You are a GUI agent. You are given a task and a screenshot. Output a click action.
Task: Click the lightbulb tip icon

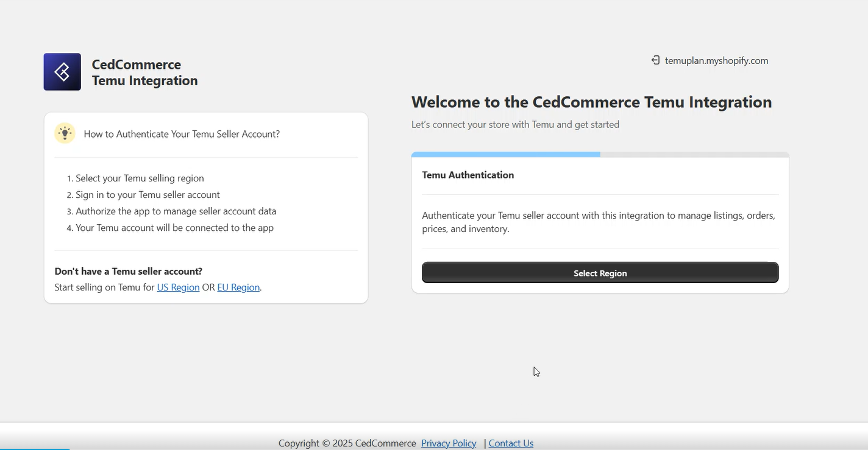tap(65, 133)
